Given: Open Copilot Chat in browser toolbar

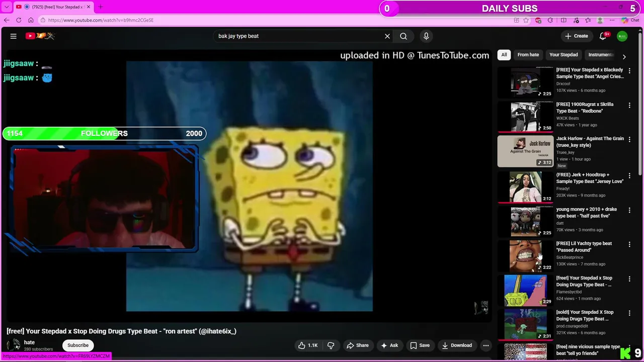Looking at the screenshot, I should [x=631, y=20].
